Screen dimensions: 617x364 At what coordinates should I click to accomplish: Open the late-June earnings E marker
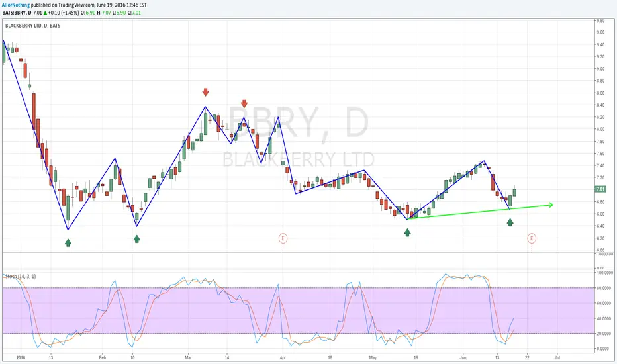click(x=532, y=238)
